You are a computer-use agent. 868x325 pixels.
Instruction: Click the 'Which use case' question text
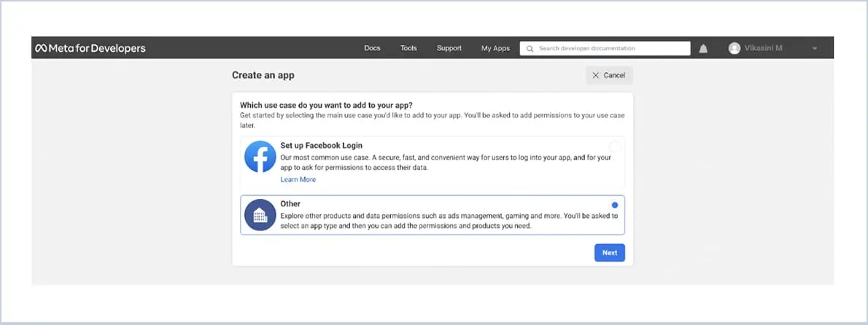point(326,104)
